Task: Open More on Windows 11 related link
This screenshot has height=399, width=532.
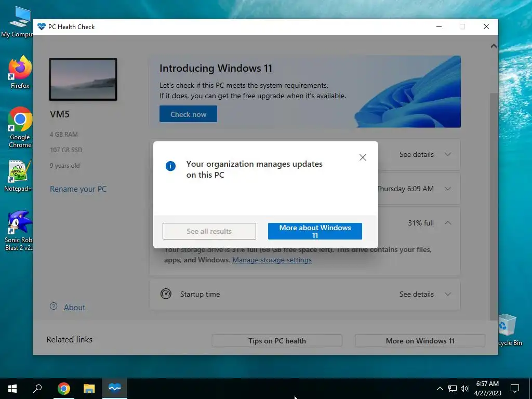Action: pos(420,341)
